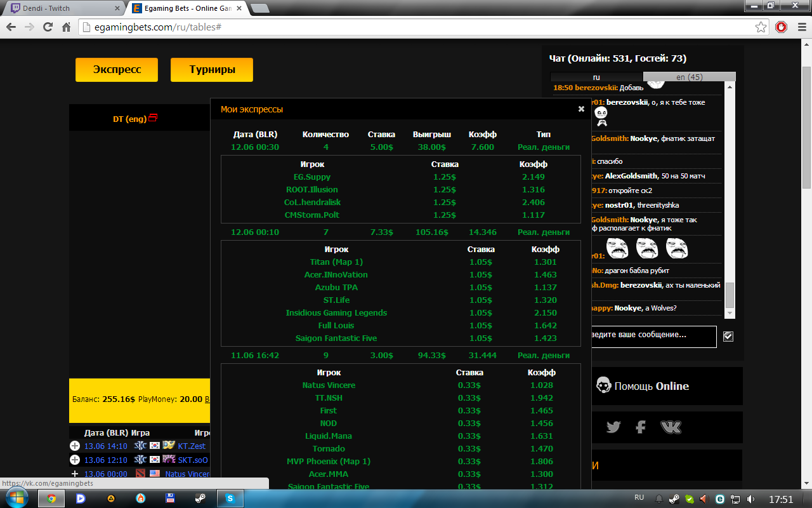This screenshot has height=508, width=812.
Task: Click the US flag in Natus Vincere row
Action: tap(155, 474)
